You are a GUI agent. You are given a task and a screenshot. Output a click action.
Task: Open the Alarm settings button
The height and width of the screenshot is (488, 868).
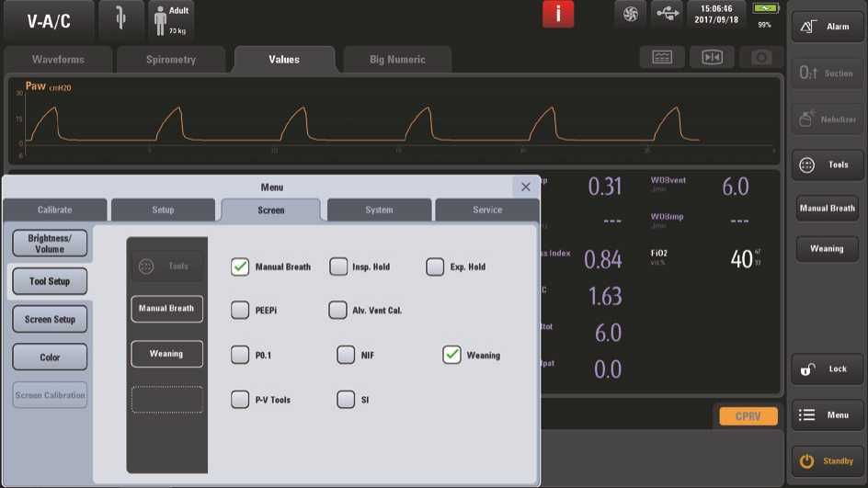tap(827, 27)
